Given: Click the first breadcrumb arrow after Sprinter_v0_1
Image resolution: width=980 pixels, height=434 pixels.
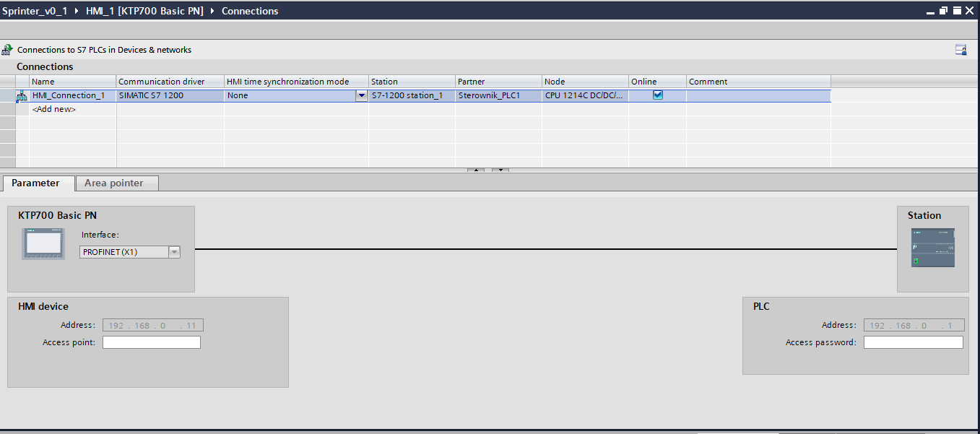Looking at the screenshot, I should [77, 11].
